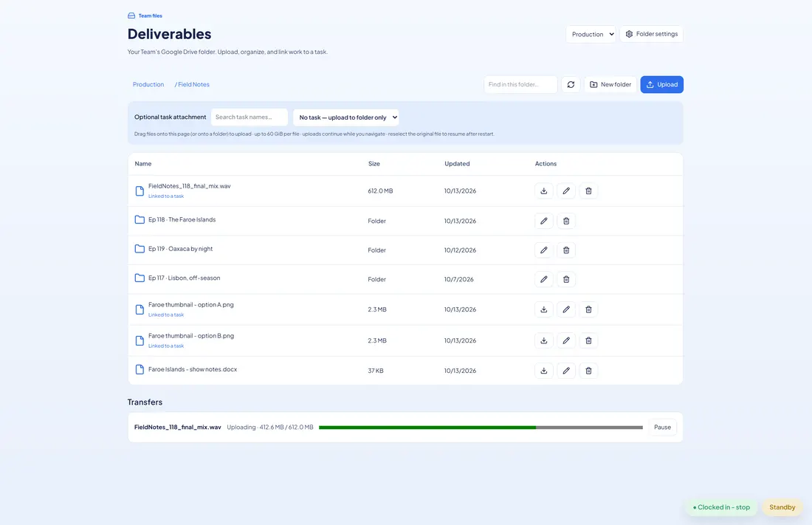The image size is (812, 525).
Task: Open Ep 118 · The Faroe Islands folder
Action: tap(182, 220)
